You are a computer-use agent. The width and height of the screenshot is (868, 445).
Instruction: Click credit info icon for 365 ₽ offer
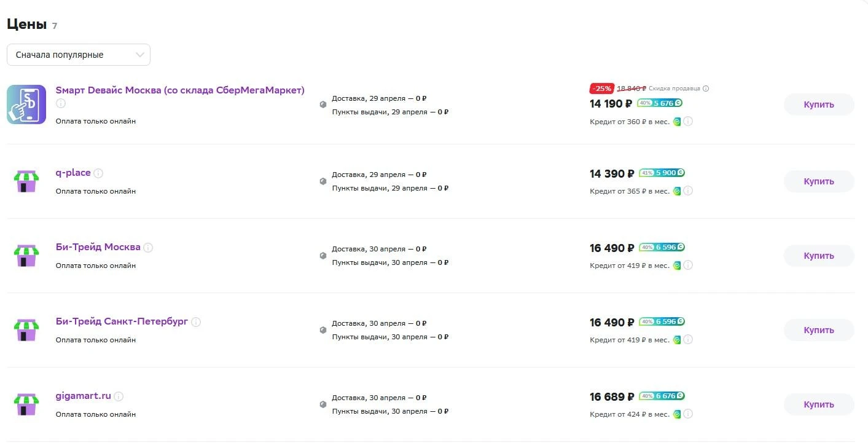tap(689, 191)
